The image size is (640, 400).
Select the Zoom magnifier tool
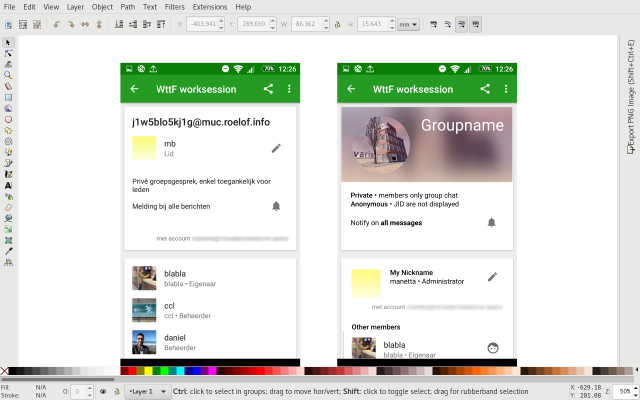pos(8,75)
